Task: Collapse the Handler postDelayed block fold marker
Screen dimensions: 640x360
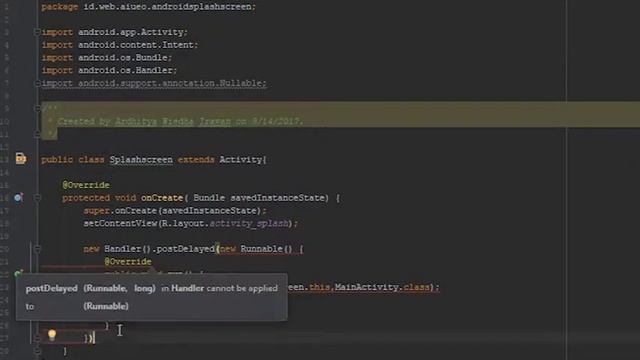Action: point(37,249)
